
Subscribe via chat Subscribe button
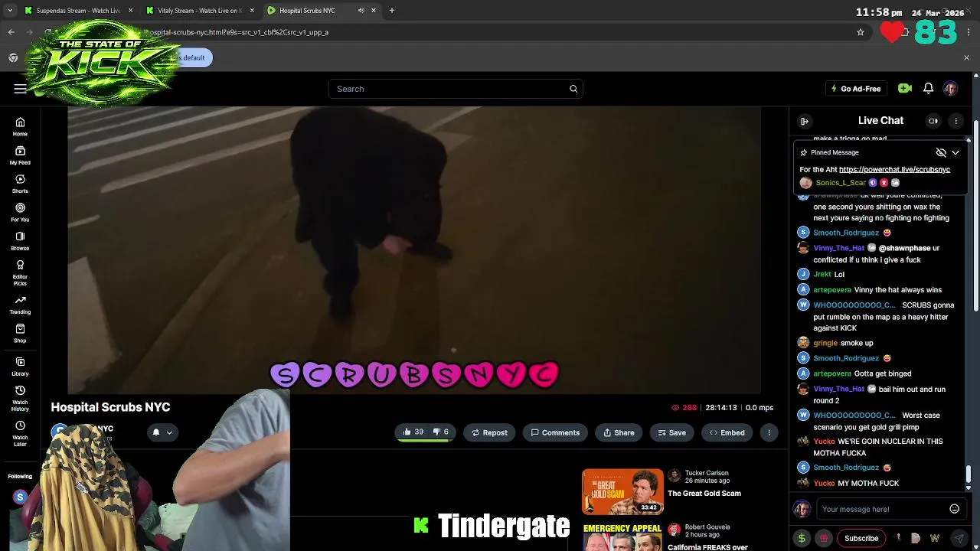(861, 538)
